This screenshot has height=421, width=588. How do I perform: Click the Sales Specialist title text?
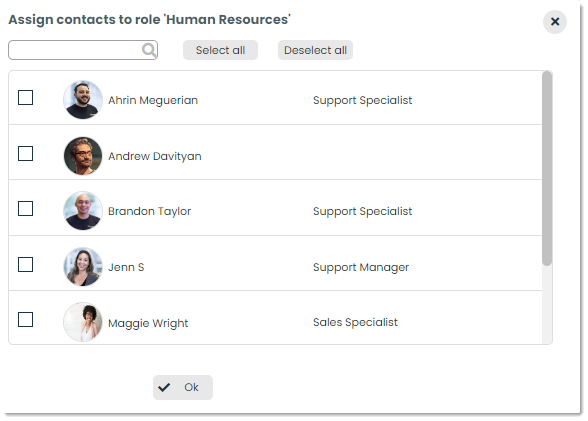click(355, 322)
